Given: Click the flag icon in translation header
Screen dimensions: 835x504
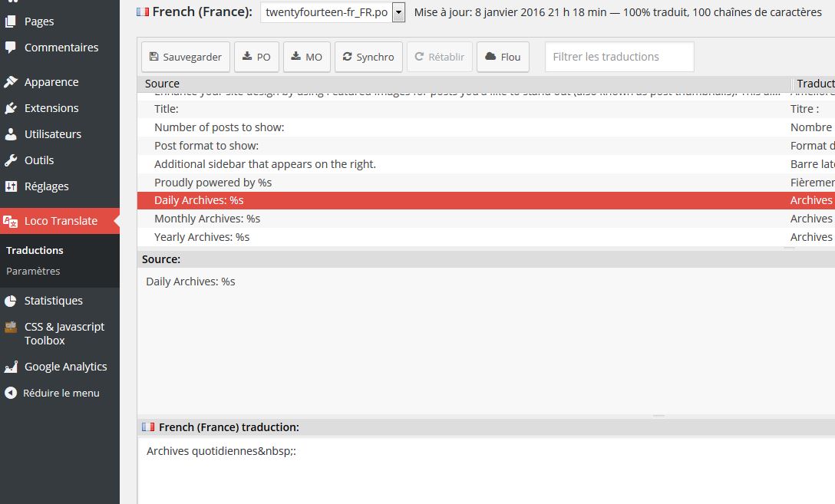Looking at the screenshot, I should [x=148, y=427].
